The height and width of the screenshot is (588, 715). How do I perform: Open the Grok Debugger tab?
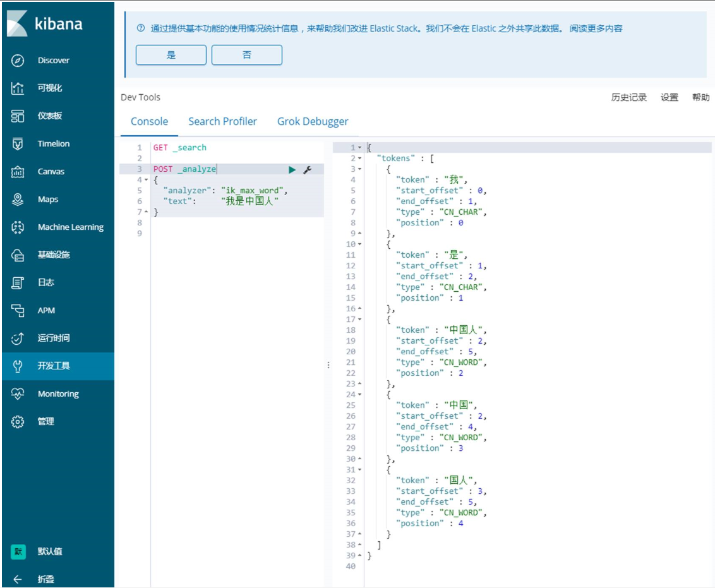pos(314,121)
